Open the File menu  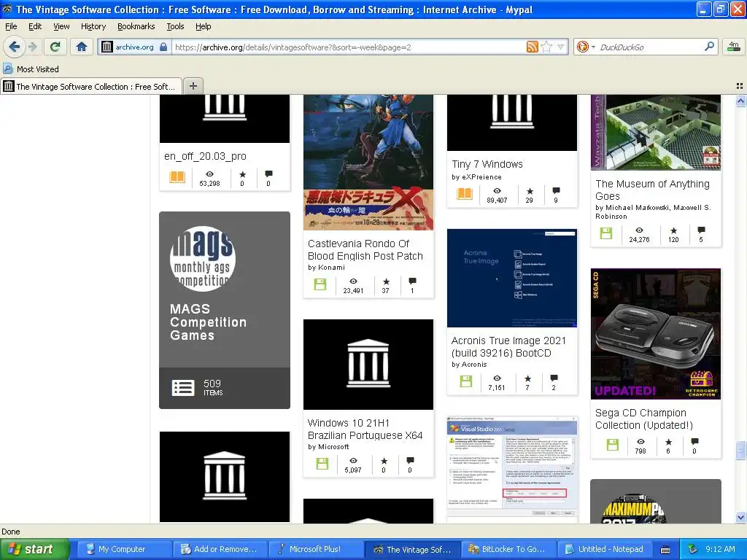click(11, 26)
